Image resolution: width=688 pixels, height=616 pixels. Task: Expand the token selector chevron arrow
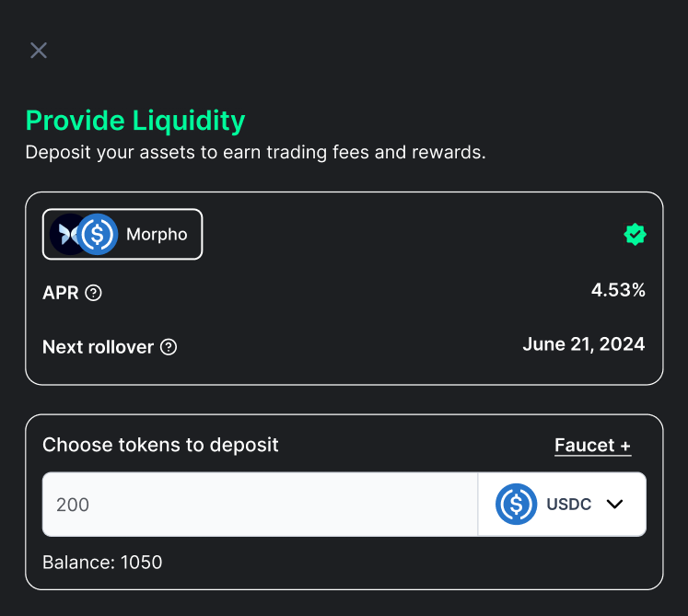615,504
